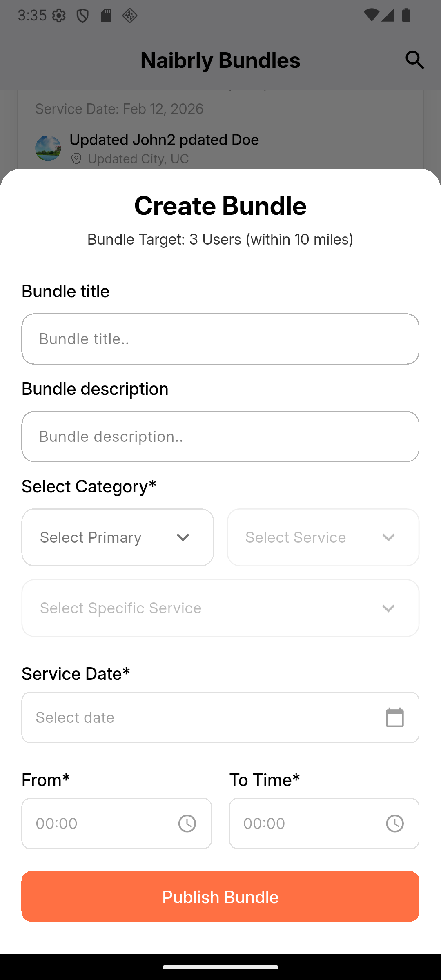The width and height of the screenshot is (441, 980).
Task: Tap the battery icon in status bar
Action: 406,16
